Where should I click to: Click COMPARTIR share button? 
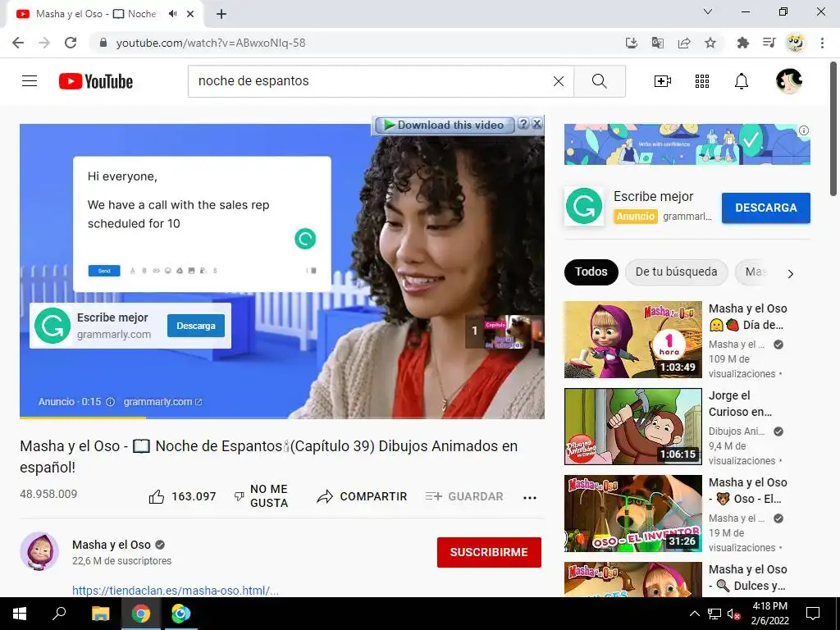pyautogui.click(x=362, y=496)
